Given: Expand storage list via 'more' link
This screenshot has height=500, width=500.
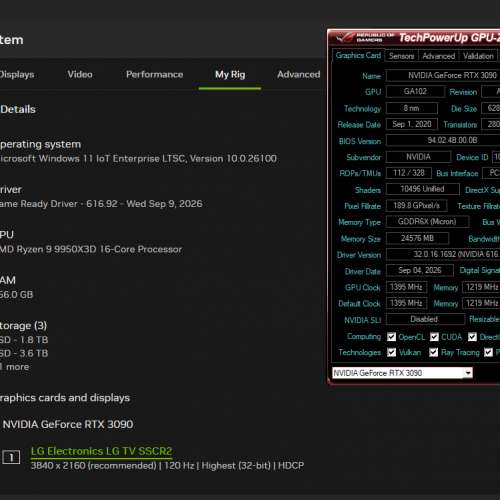Looking at the screenshot, I should [15, 367].
